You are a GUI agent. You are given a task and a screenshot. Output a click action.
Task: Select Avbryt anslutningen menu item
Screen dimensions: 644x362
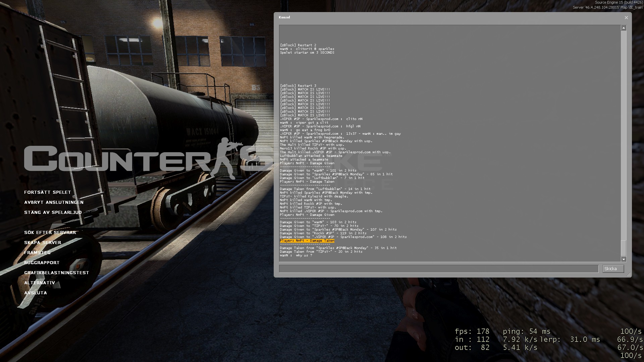point(54,202)
